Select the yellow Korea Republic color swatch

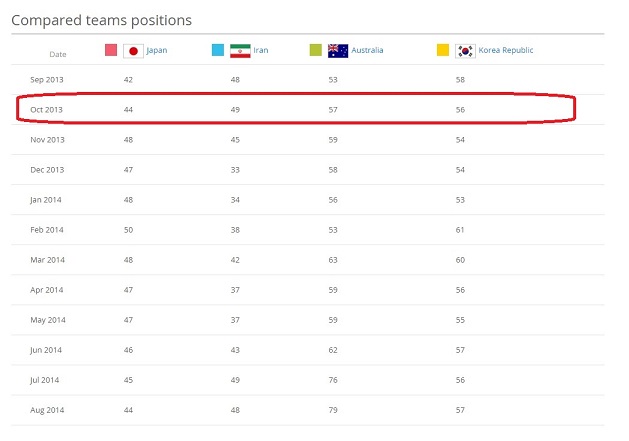pyautogui.click(x=443, y=50)
